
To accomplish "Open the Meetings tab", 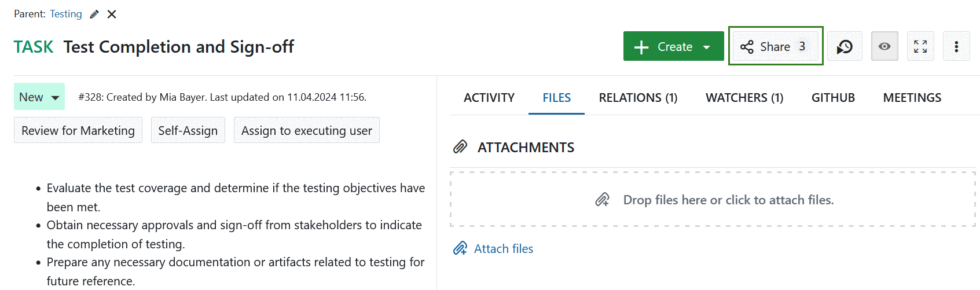I will (x=912, y=98).
